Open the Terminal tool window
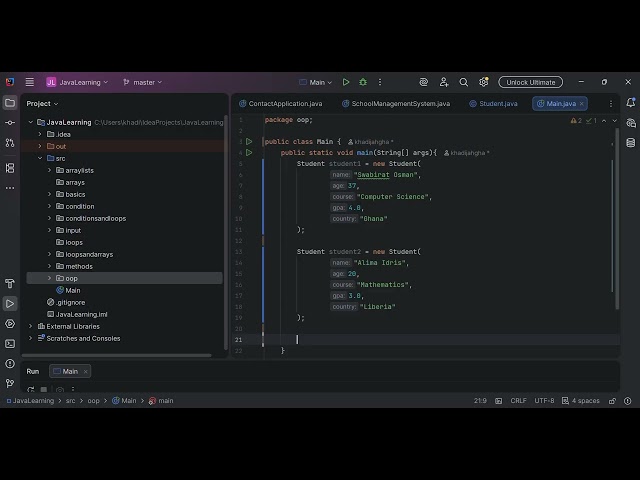The height and width of the screenshot is (480, 640). [x=10, y=344]
